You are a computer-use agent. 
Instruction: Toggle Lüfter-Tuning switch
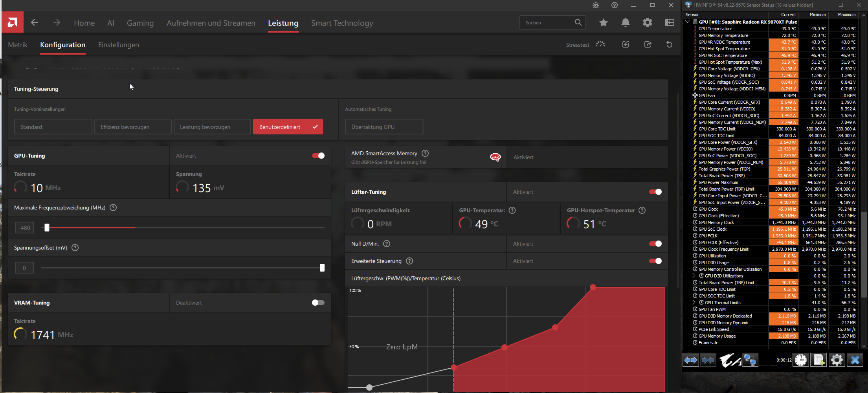[655, 192]
